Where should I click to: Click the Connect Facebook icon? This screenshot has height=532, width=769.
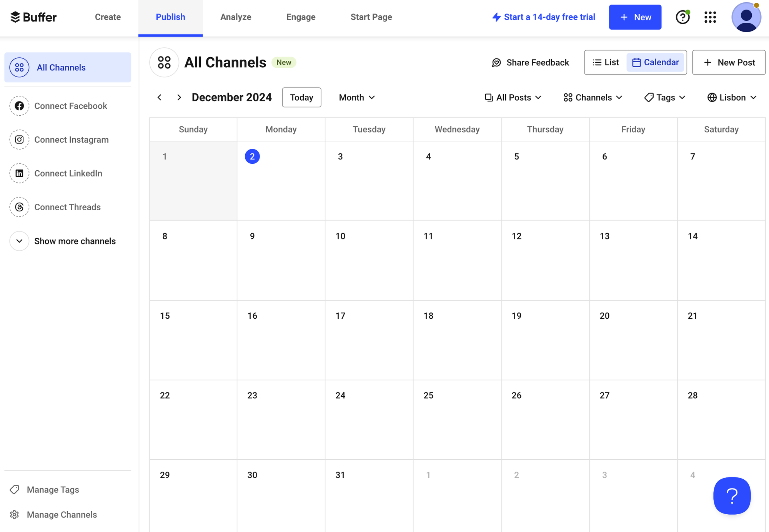click(19, 106)
